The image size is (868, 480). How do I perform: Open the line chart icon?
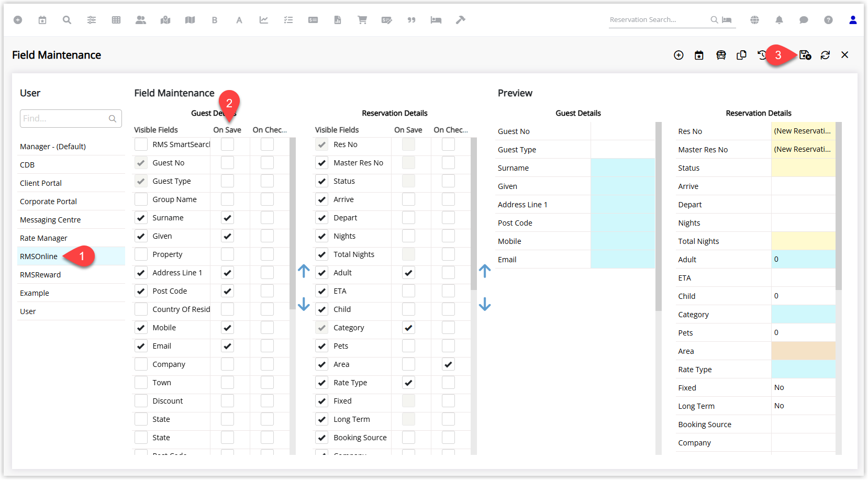coord(264,20)
